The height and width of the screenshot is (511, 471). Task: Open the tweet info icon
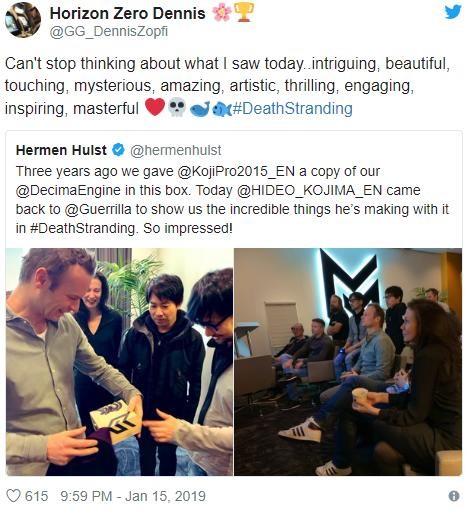454,496
